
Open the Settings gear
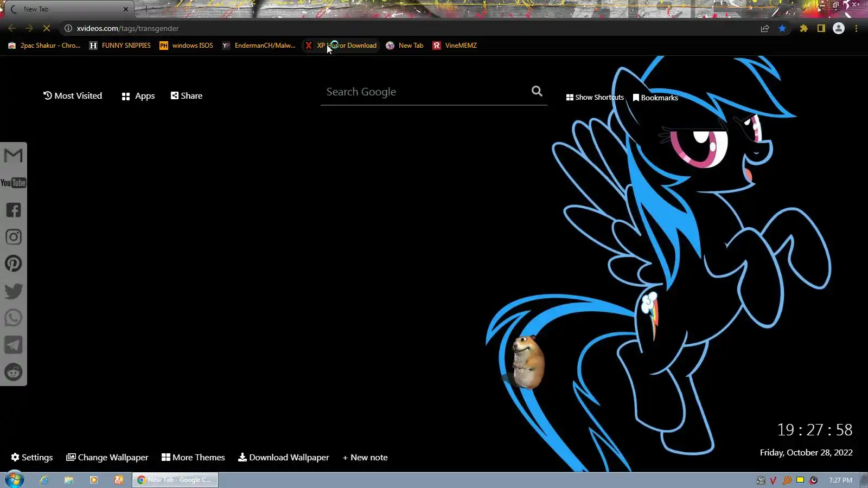click(x=32, y=457)
